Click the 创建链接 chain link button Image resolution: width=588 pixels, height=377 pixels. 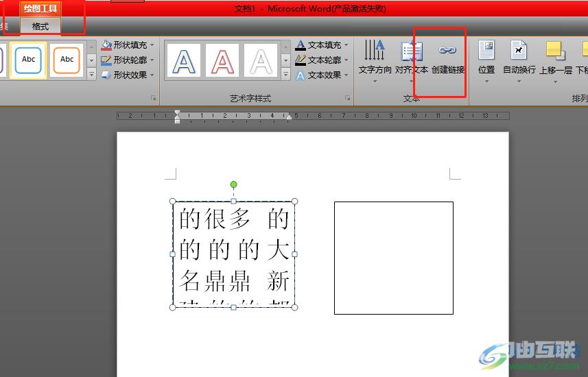pyautogui.click(x=448, y=58)
